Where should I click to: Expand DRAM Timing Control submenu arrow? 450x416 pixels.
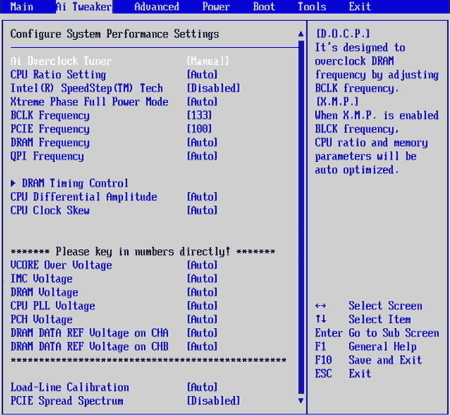click(13, 183)
